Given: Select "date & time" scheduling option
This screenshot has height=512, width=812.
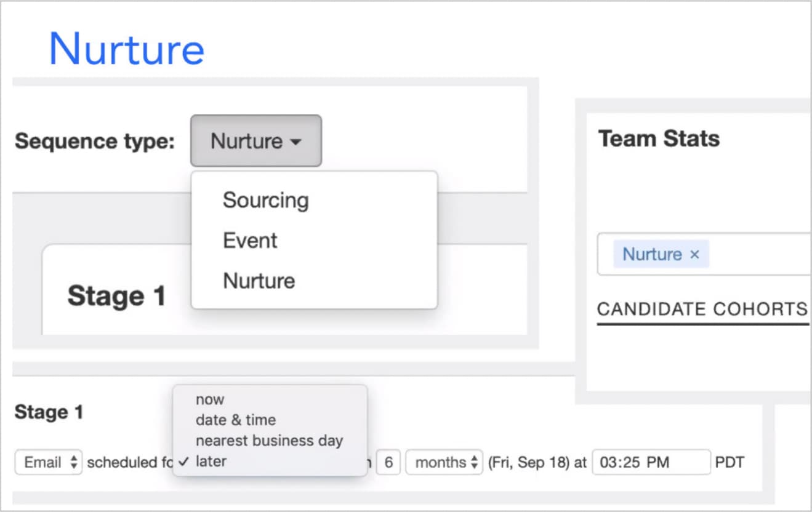Looking at the screenshot, I should coord(235,420).
